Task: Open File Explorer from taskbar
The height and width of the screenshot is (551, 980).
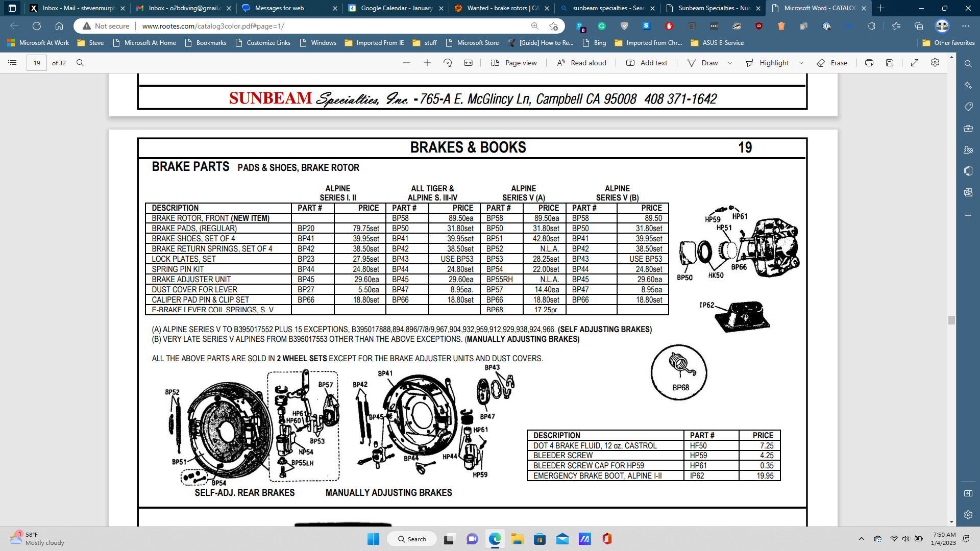Action: [x=517, y=539]
